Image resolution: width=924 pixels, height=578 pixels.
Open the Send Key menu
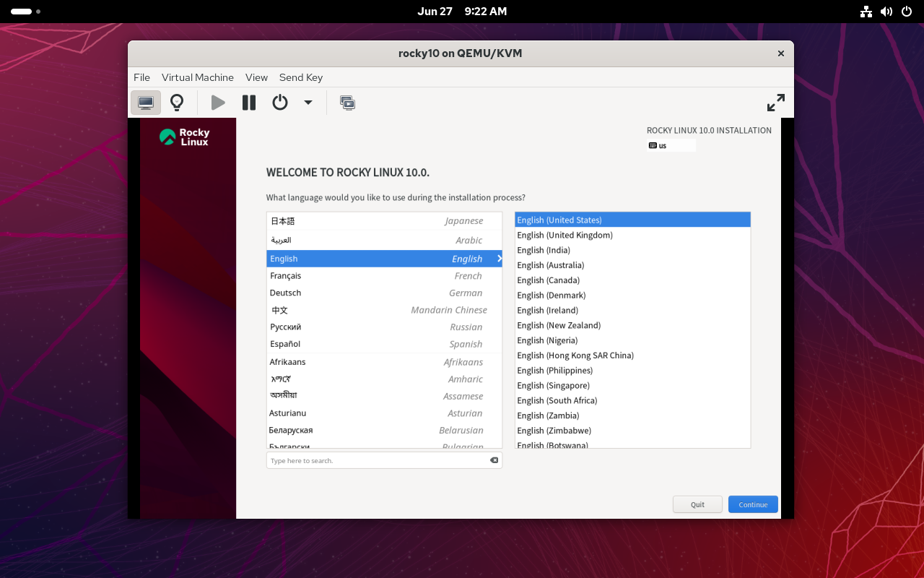point(300,77)
